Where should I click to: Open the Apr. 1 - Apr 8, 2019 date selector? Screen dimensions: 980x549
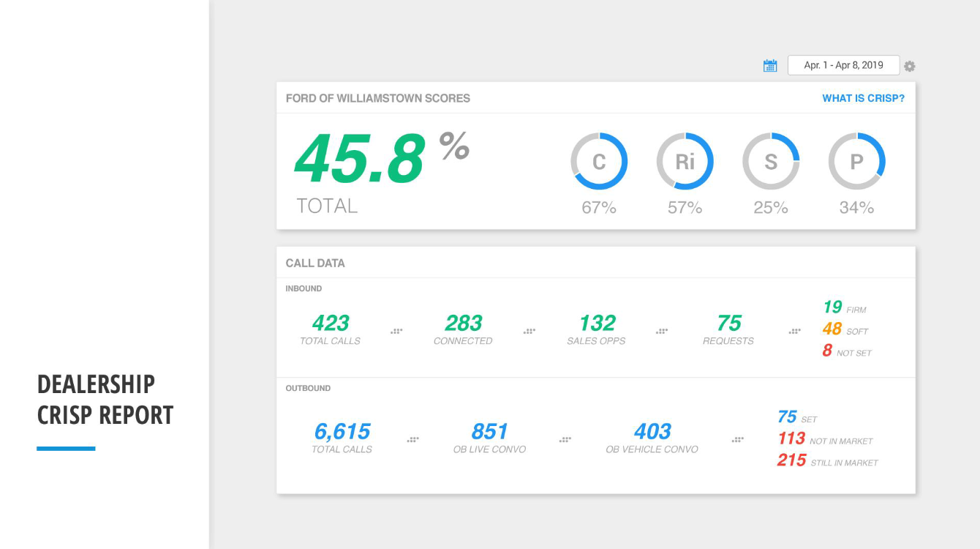844,65
